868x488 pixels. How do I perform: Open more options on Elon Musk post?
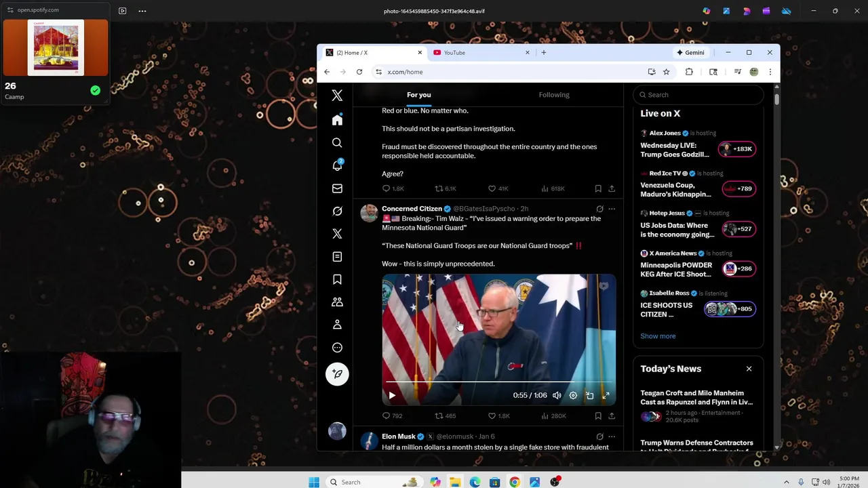click(612, 436)
